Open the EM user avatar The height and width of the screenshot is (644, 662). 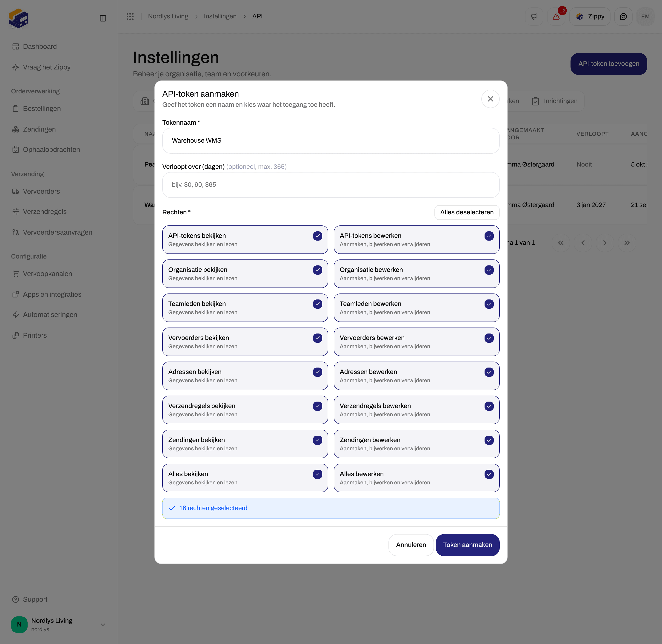[x=645, y=17]
